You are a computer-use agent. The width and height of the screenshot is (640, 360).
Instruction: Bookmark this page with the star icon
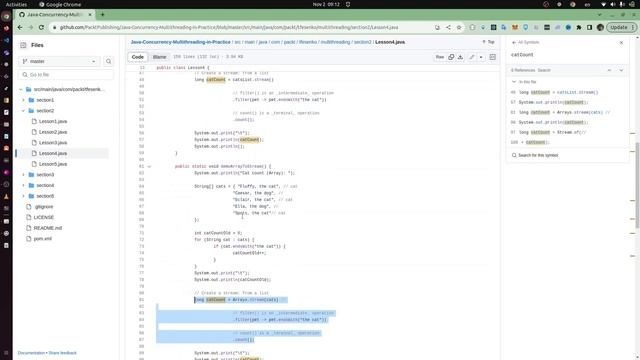(x=459, y=27)
